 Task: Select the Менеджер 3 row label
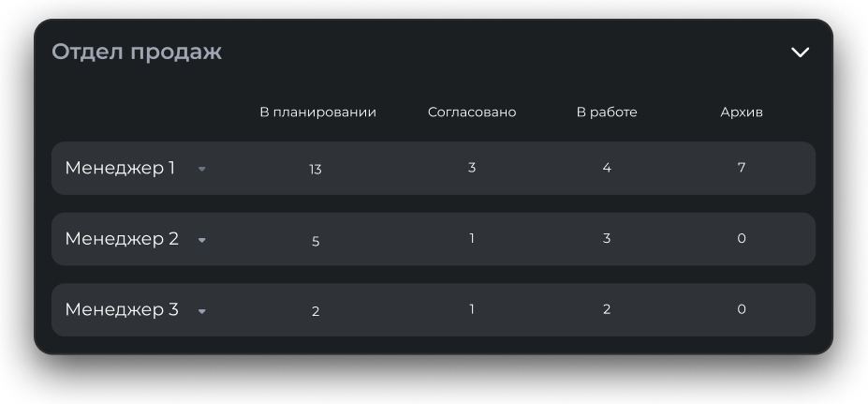click(x=122, y=310)
